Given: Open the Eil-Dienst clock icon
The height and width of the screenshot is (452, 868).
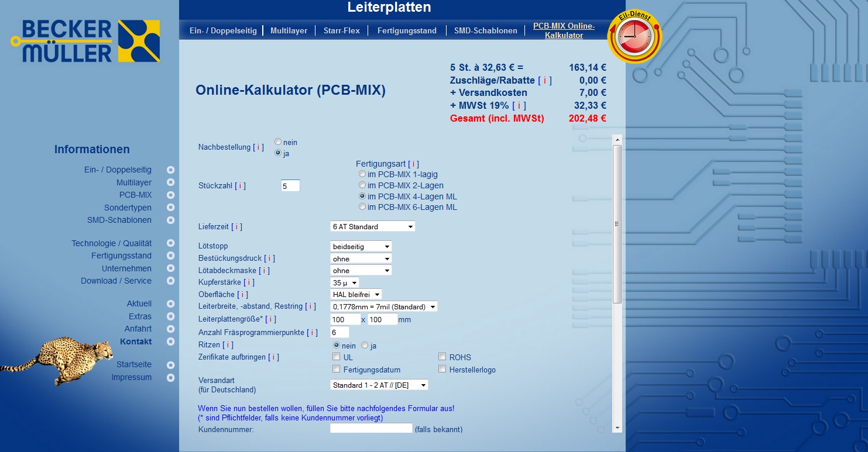Looking at the screenshot, I should [x=634, y=36].
